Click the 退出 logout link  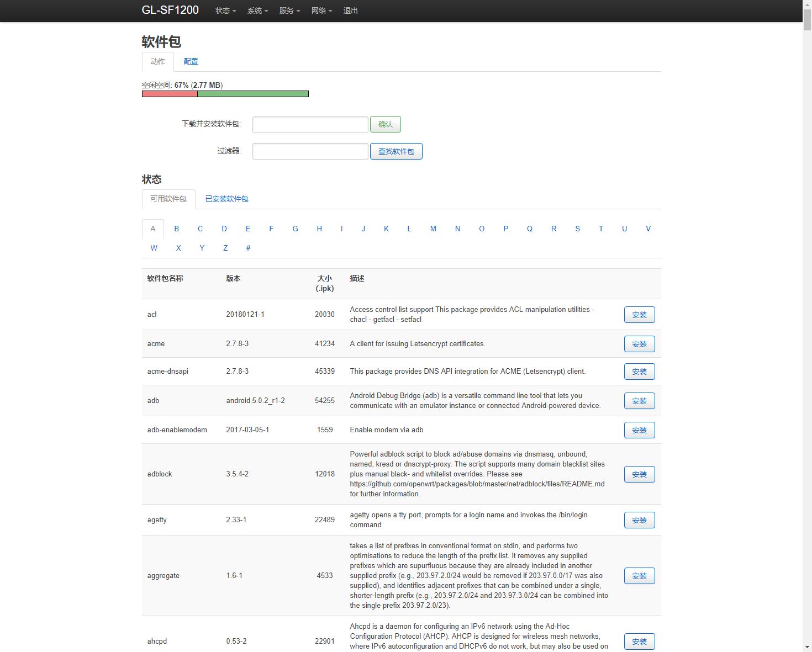[350, 10]
